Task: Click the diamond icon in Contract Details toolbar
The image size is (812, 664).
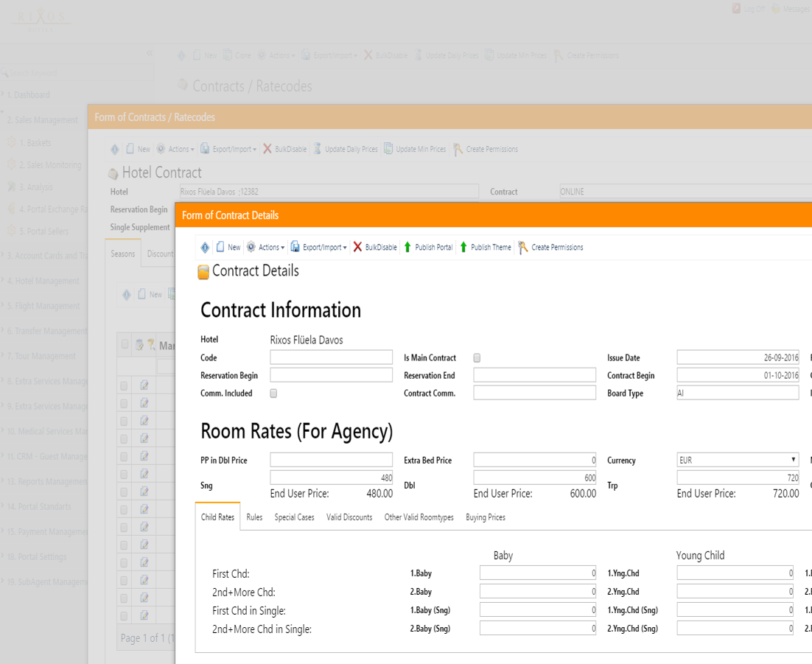Action: [x=205, y=248]
